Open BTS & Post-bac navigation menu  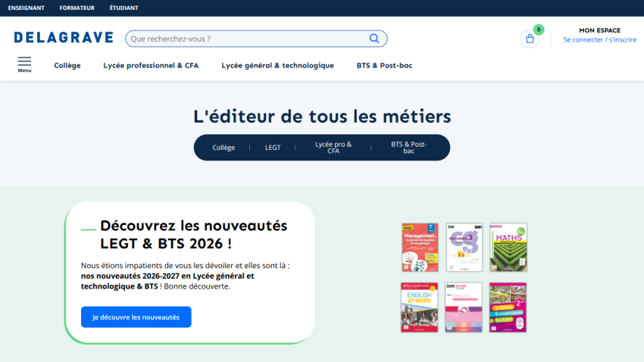coord(384,65)
